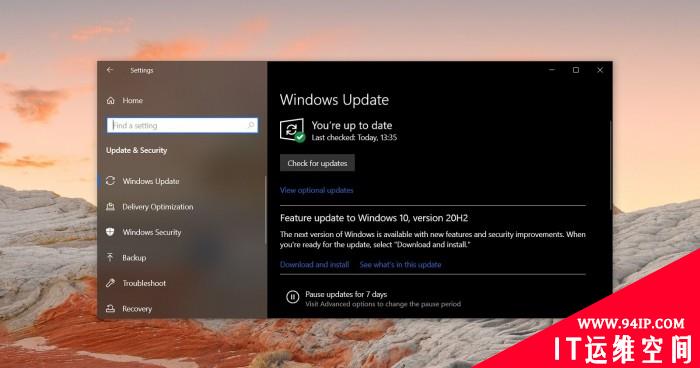
Task: Select the Backup arrow icon
Action: point(110,257)
